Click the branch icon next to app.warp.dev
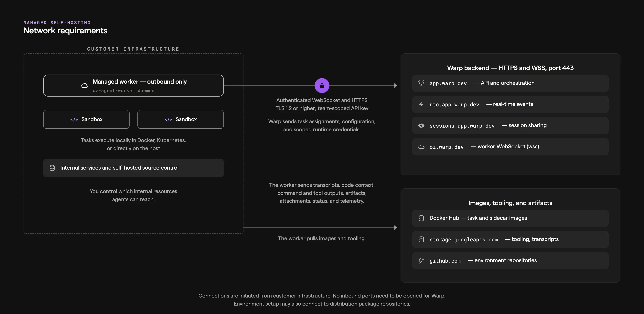Image resolution: width=644 pixels, height=314 pixels. [x=421, y=83]
